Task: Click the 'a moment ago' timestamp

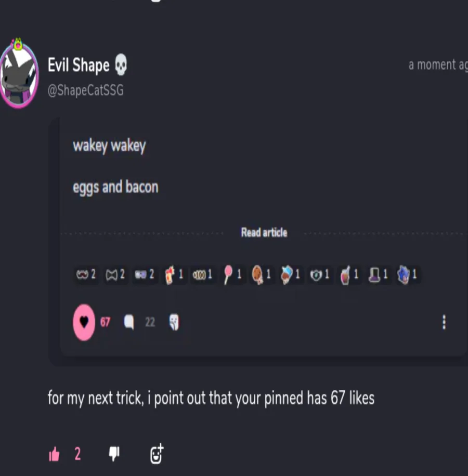Action: pos(438,65)
